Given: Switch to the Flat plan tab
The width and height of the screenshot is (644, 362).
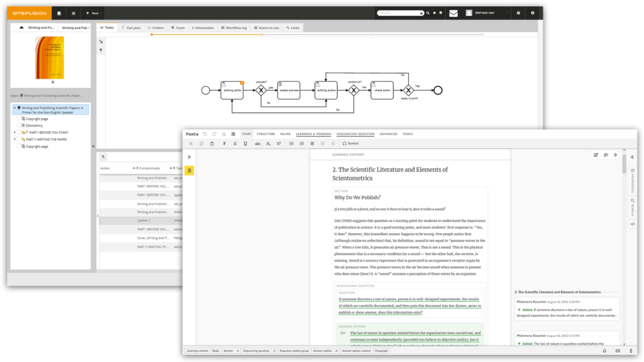Looking at the screenshot, I should pos(131,28).
